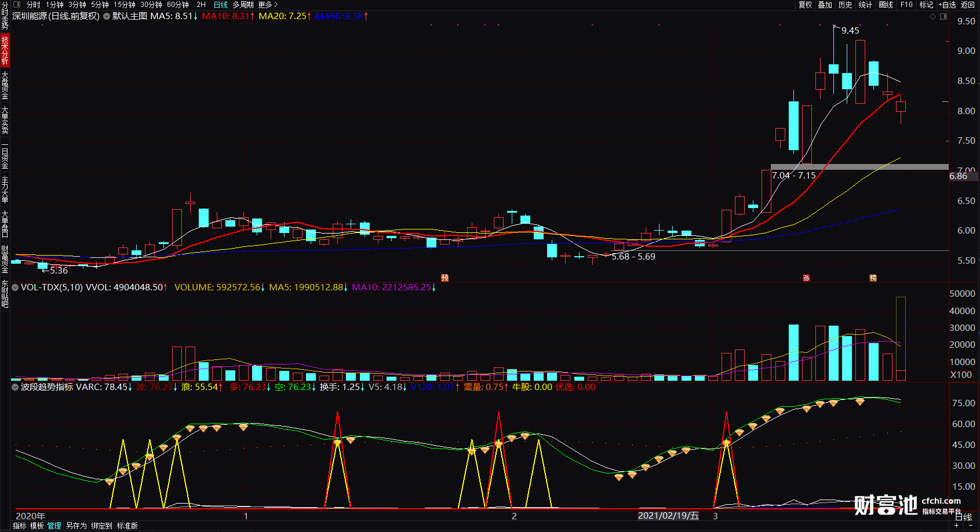980x532 pixels.
Task: Click the 预 marker icon on chart
Action: pyautogui.click(x=445, y=278)
